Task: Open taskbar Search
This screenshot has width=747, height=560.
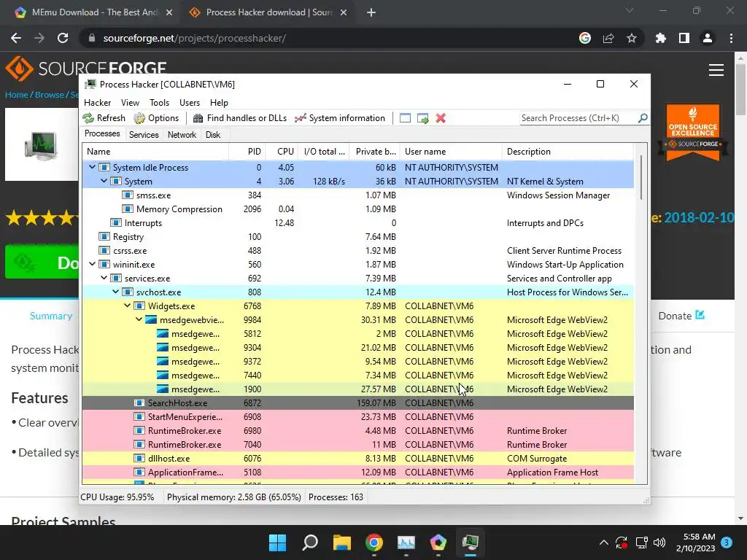Action: (x=309, y=542)
